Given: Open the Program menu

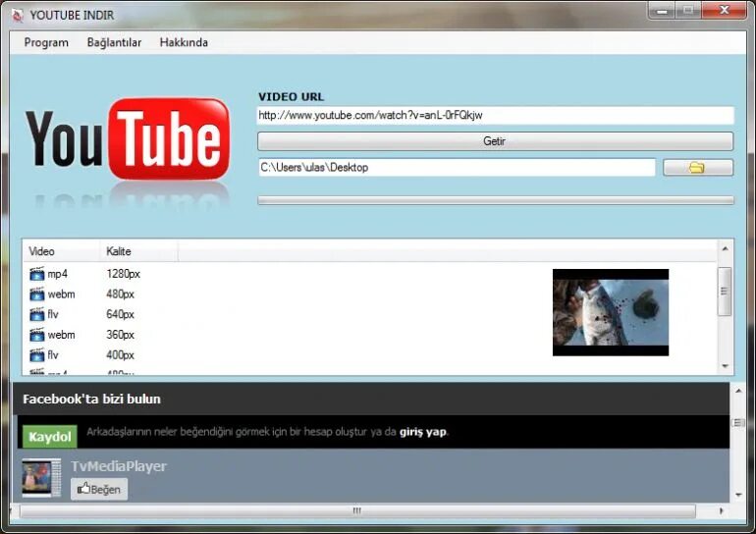Looking at the screenshot, I should click(x=46, y=42).
